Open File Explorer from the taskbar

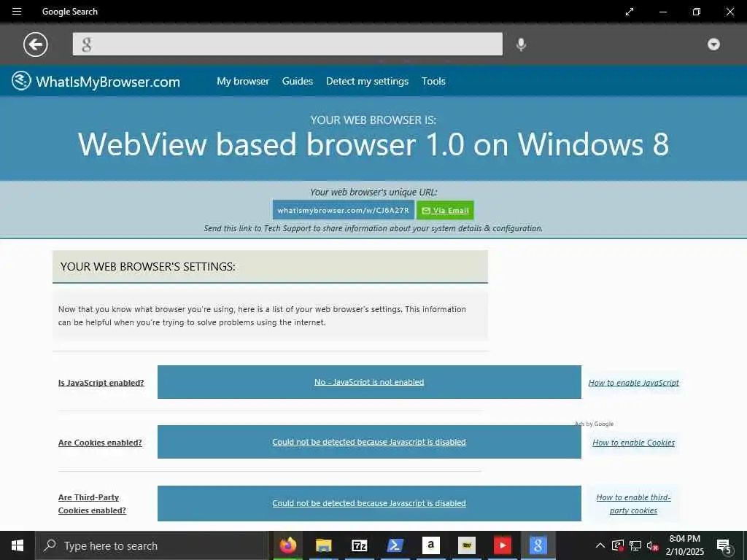coord(323,545)
